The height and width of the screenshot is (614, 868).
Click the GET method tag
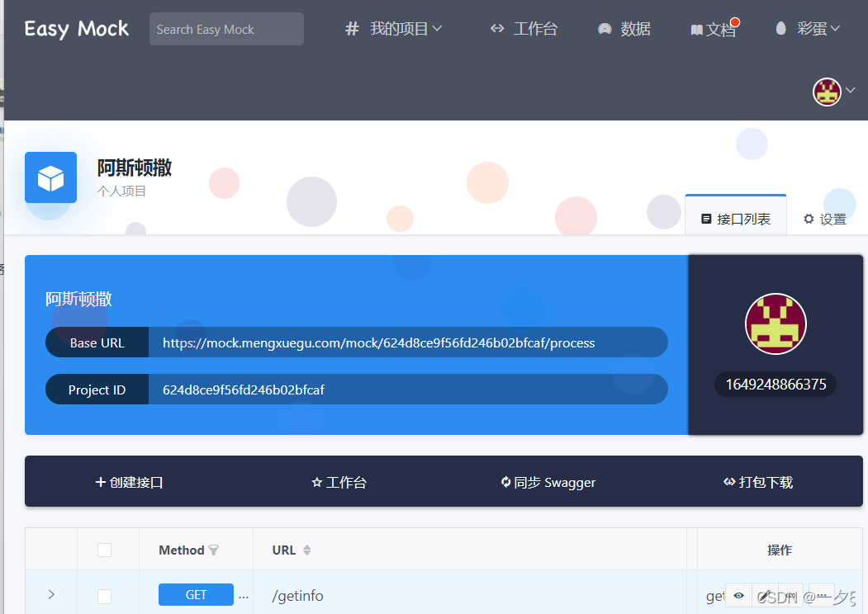(x=196, y=595)
